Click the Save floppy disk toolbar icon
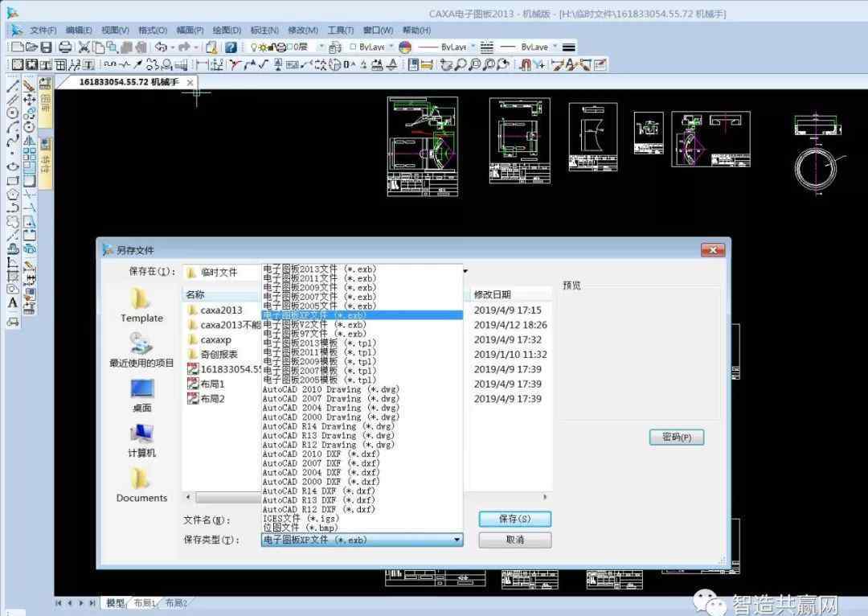Screen dimensions: 868x616 [46, 47]
